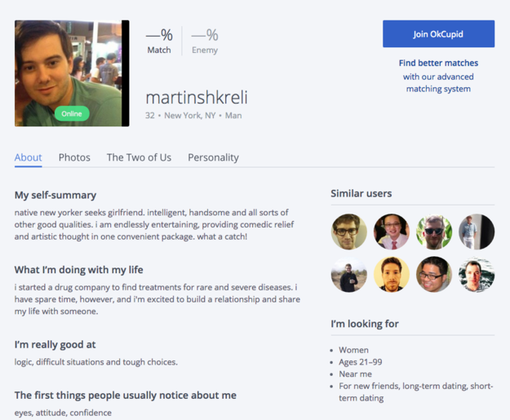Open The Two of Us tab
Screen dimensions: 510x420
click(139, 157)
